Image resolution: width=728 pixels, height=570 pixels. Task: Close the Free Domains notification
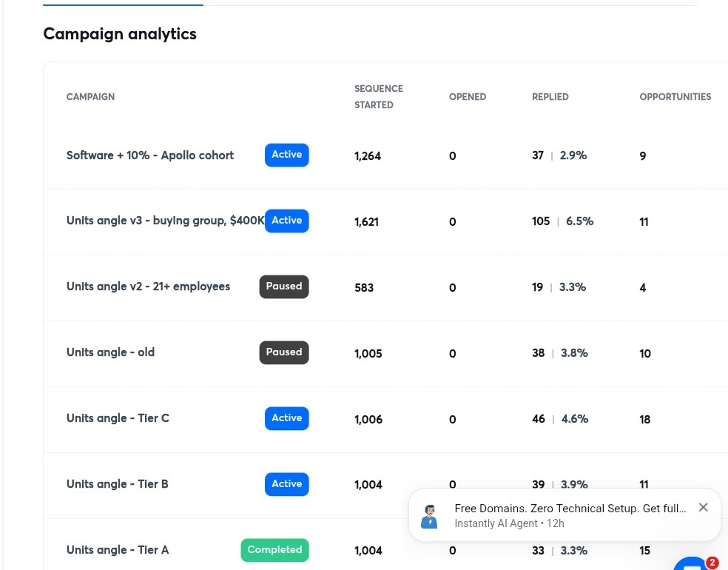[x=703, y=507]
